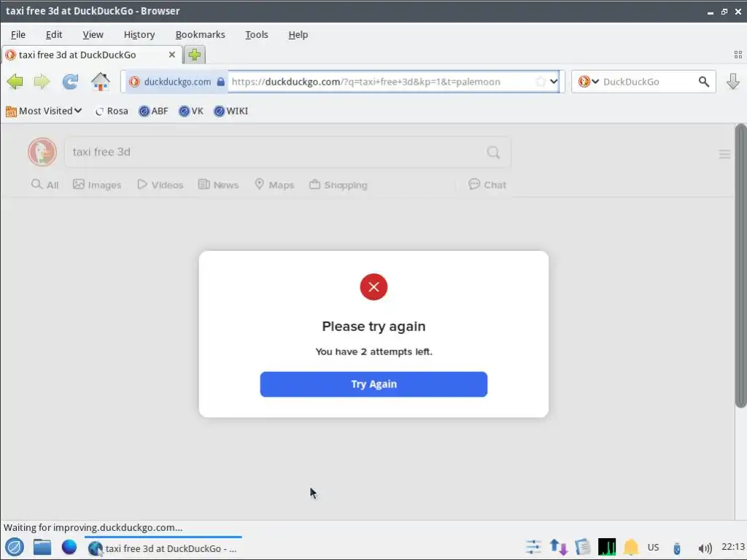Open the View menu
Screen dimensions: 747x560
pyautogui.click(x=93, y=34)
